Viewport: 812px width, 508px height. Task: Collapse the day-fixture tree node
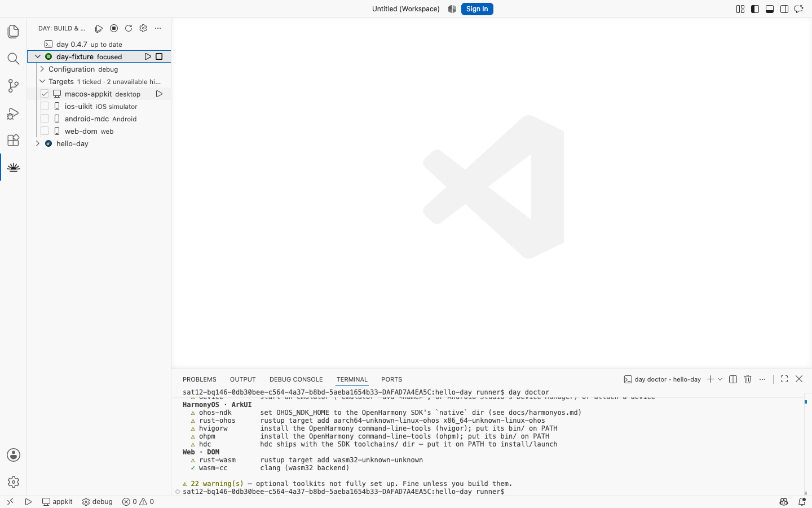(x=38, y=56)
